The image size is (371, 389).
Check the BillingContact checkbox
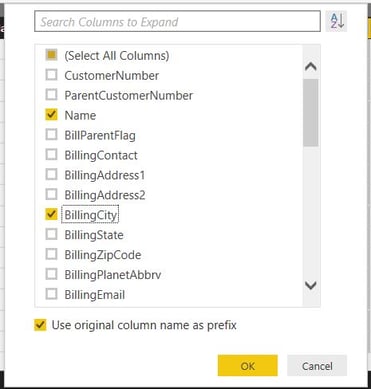click(51, 155)
